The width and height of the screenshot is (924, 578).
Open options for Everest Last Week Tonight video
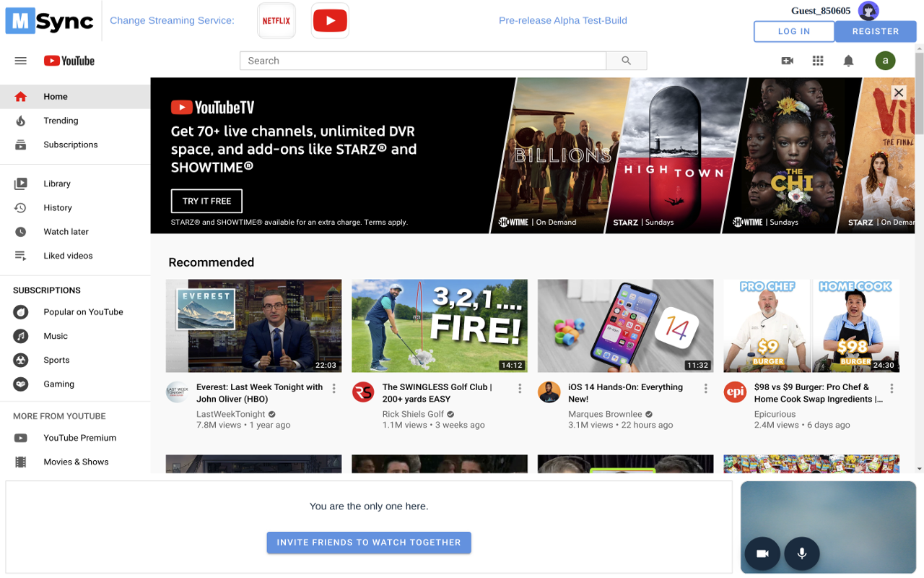pos(334,389)
